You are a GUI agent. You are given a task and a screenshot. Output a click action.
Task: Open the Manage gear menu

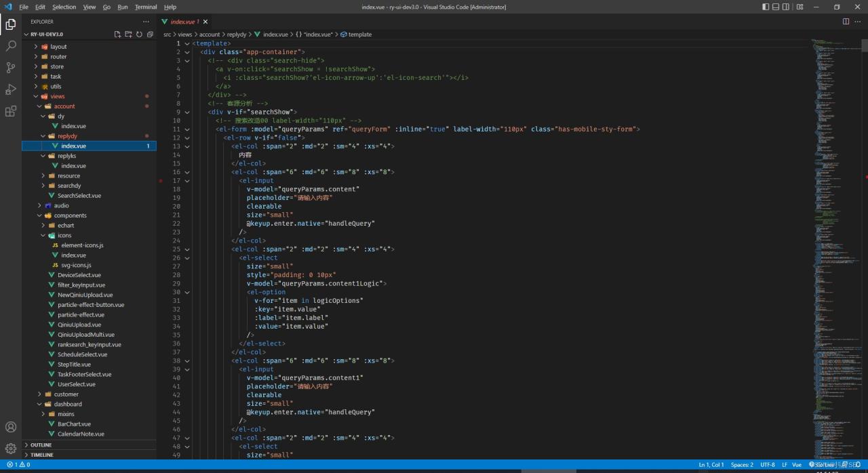coord(11,449)
